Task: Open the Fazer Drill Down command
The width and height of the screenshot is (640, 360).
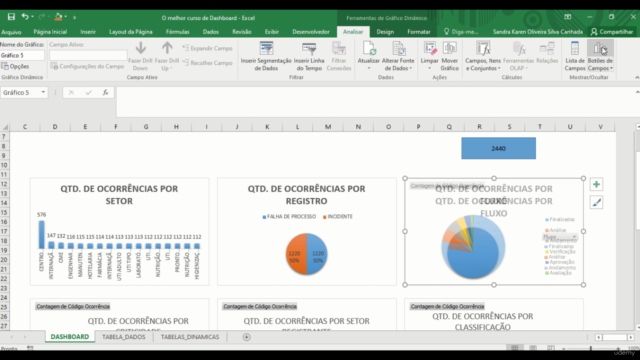Action: (x=140, y=56)
